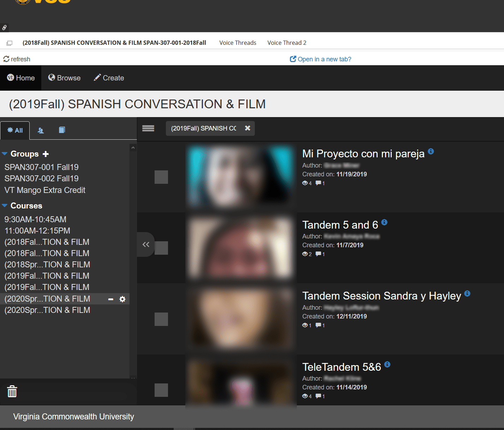
Task: Add a new group with plus icon
Action: (46, 154)
